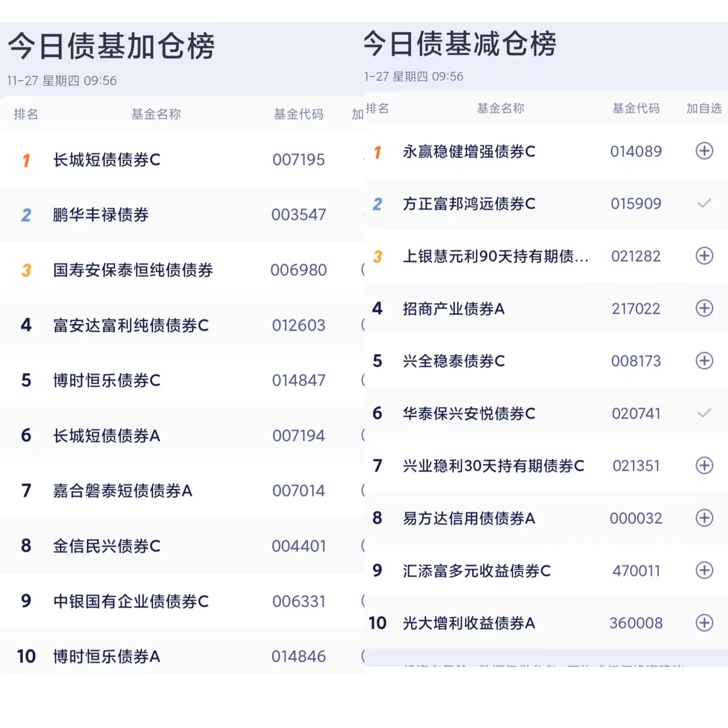This screenshot has height=728, width=728.
Task: Select fund code 006331
Action: click(x=299, y=601)
